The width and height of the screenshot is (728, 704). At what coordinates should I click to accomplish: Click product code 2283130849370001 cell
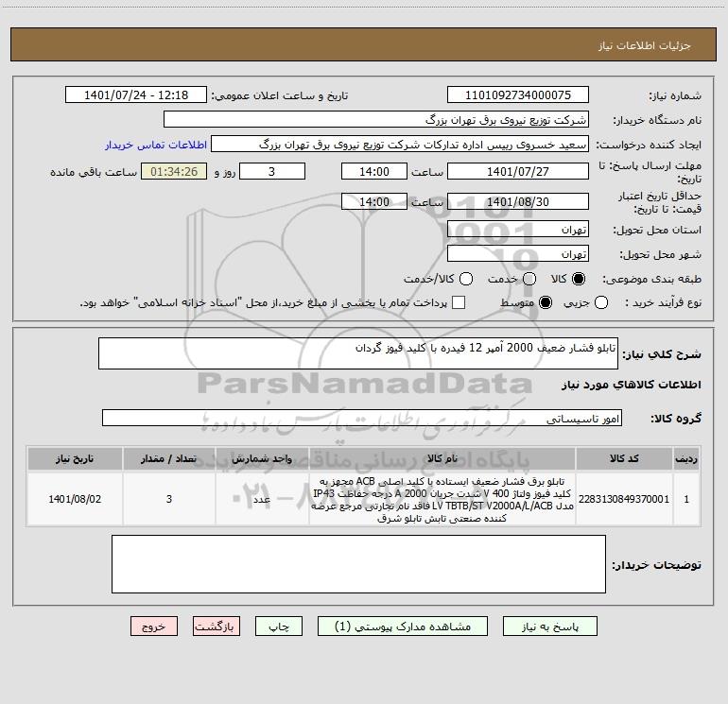(624, 499)
